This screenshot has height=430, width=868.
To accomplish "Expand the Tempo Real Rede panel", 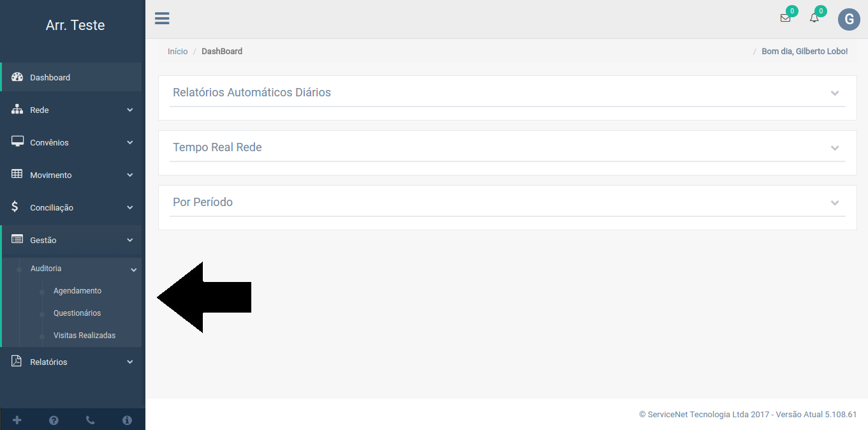I will click(x=834, y=148).
